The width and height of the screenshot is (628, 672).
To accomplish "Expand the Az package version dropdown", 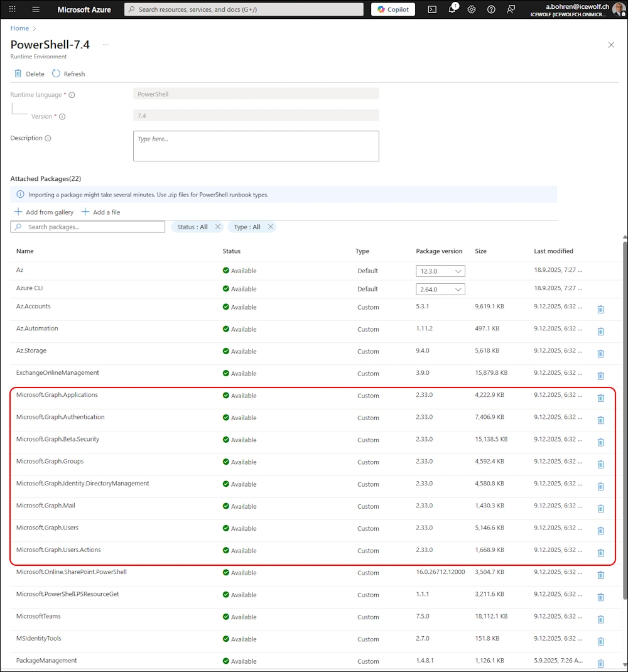I will point(440,271).
